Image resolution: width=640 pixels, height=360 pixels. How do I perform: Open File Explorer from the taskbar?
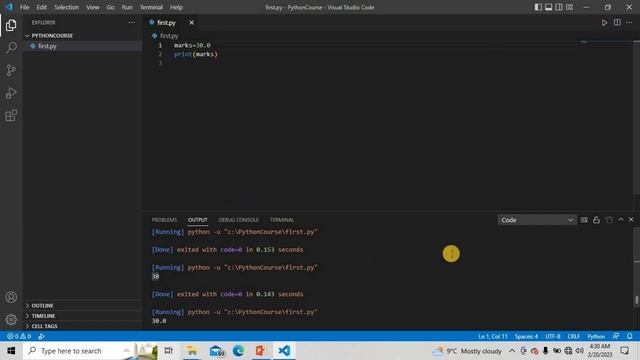pyautogui.click(x=192, y=351)
